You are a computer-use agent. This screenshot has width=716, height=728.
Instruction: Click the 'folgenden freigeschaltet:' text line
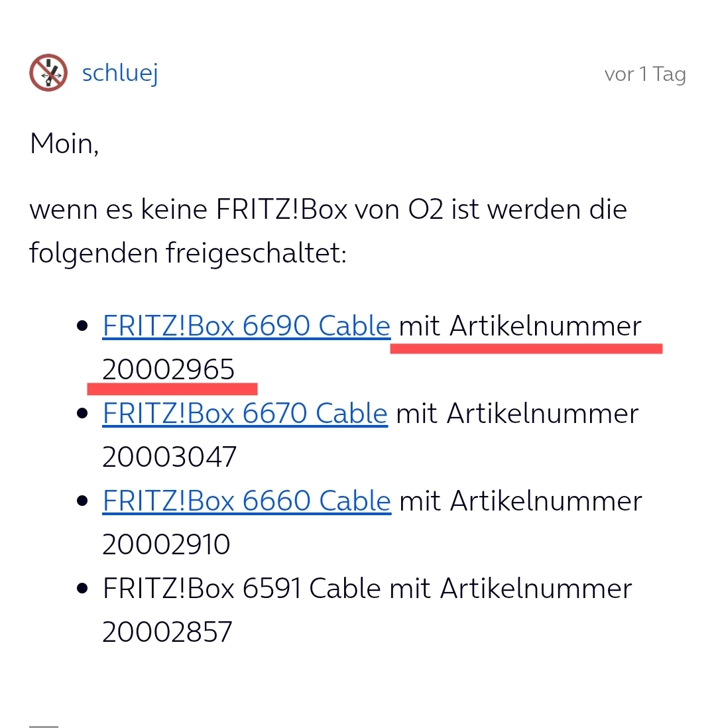tap(188, 253)
